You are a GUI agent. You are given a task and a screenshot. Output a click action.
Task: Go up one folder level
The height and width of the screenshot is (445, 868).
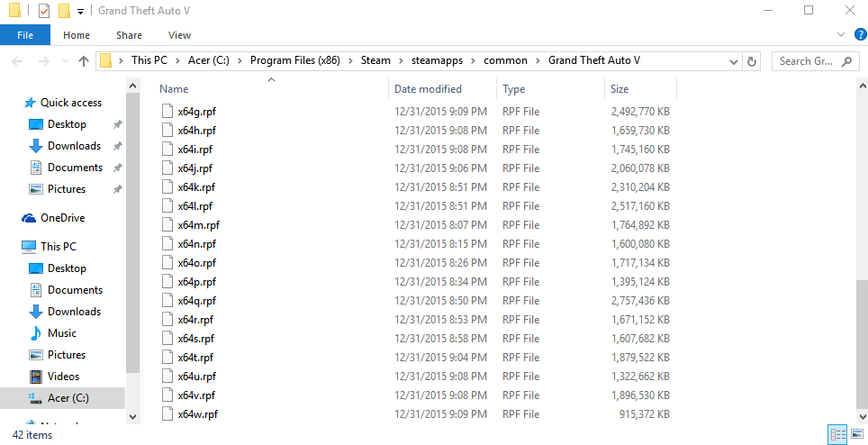click(84, 61)
